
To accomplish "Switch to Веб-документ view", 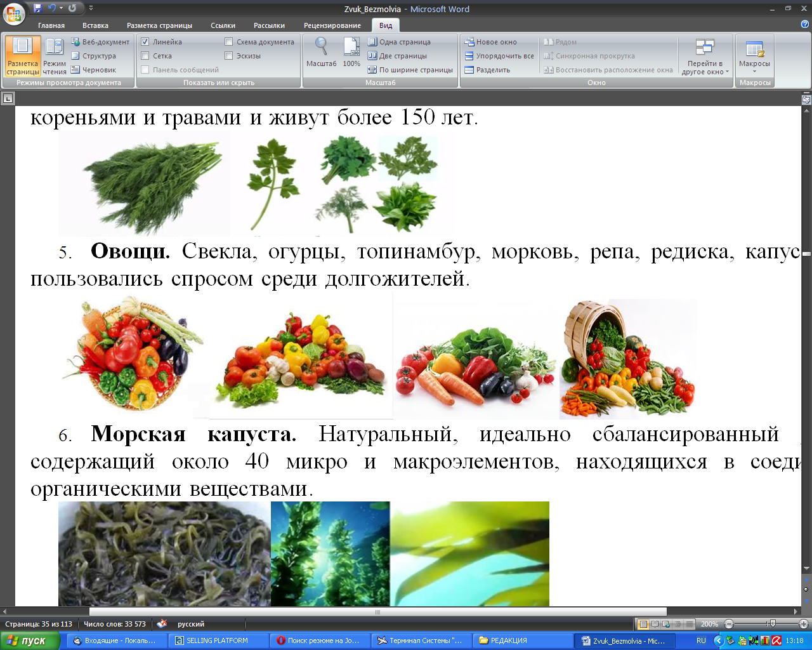I will click(100, 42).
